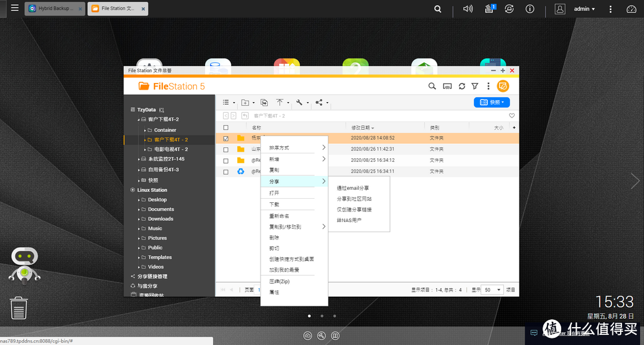This screenshot has width=644, height=345.
Task: Open the items-per-page 50 dropdown
Action: (493, 290)
